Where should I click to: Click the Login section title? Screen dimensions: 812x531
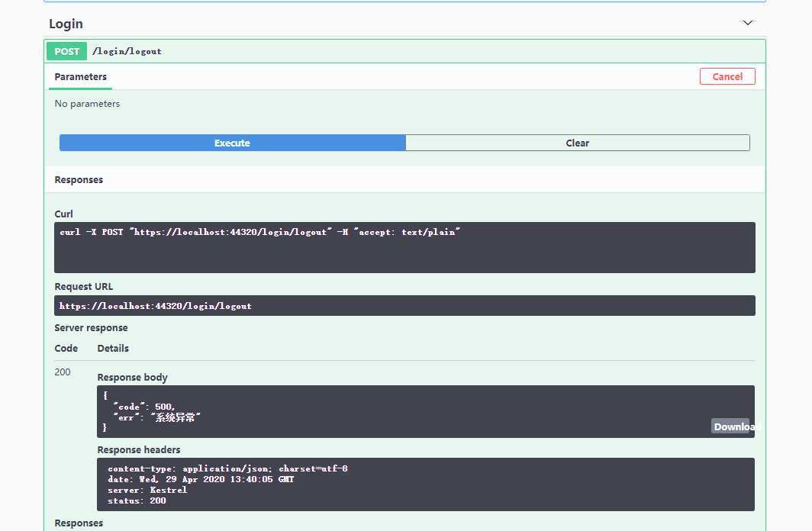[66, 24]
